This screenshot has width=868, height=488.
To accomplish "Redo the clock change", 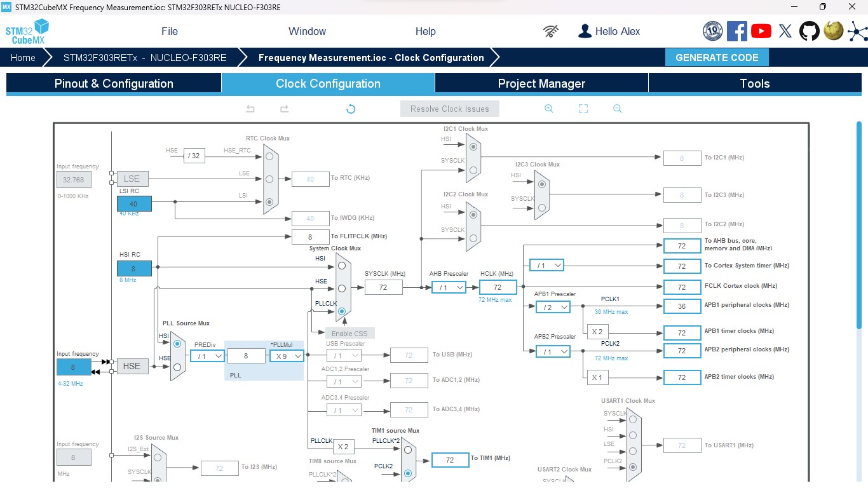I will pos(285,109).
